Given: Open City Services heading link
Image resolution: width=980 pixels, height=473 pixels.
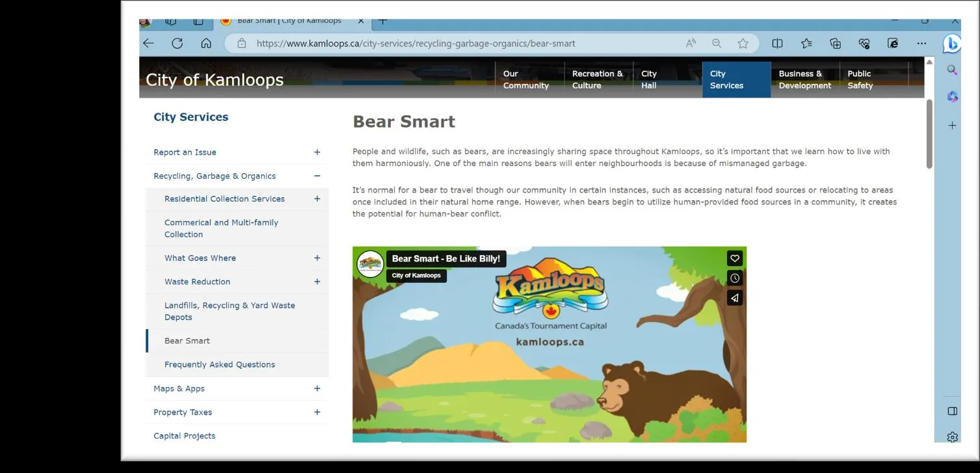Looking at the screenshot, I should (191, 117).
